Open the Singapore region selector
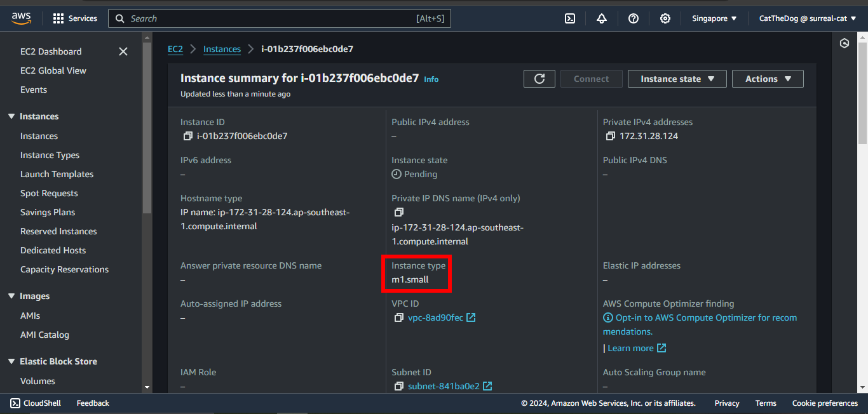 [714, 18]
